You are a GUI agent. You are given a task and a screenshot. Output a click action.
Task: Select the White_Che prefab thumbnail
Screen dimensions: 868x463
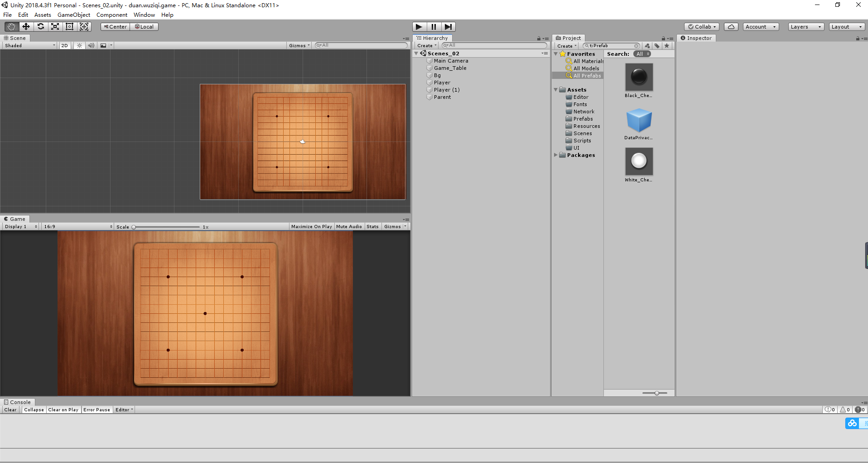pyautogui.click(x=639, y=161)
